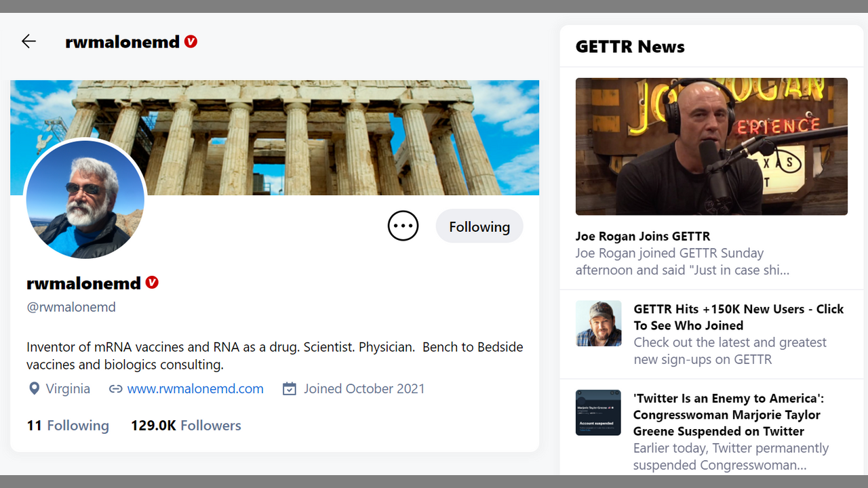Click the GETTR Hits +150K story thumbnail
This screenshot has width=868, height=488.
coord(598,323)
